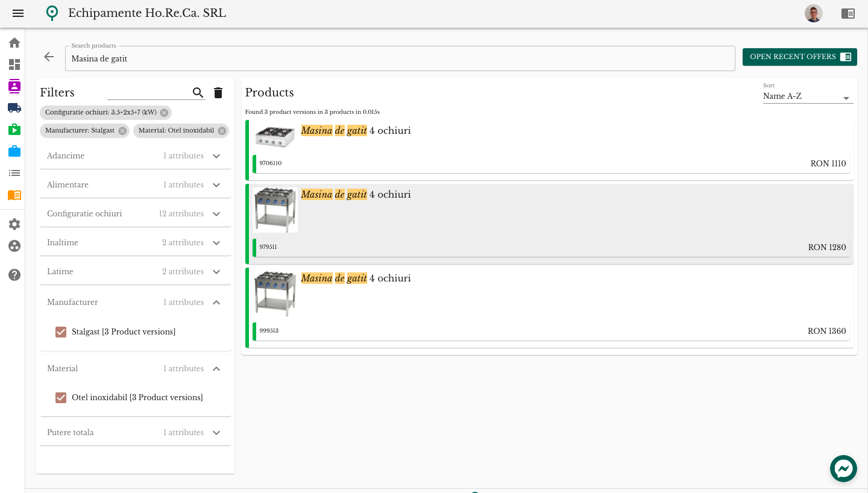Viewport: 868px width, 493px height.
Task: Uncheck the Stalgast manufacturer checkbox
Action: (x=61, y=332)
